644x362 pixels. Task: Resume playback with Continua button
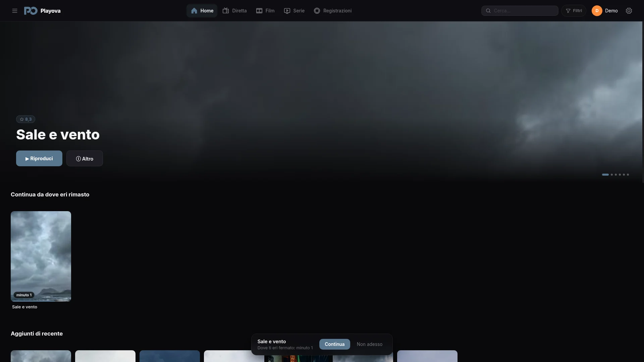tap(335, 344)
